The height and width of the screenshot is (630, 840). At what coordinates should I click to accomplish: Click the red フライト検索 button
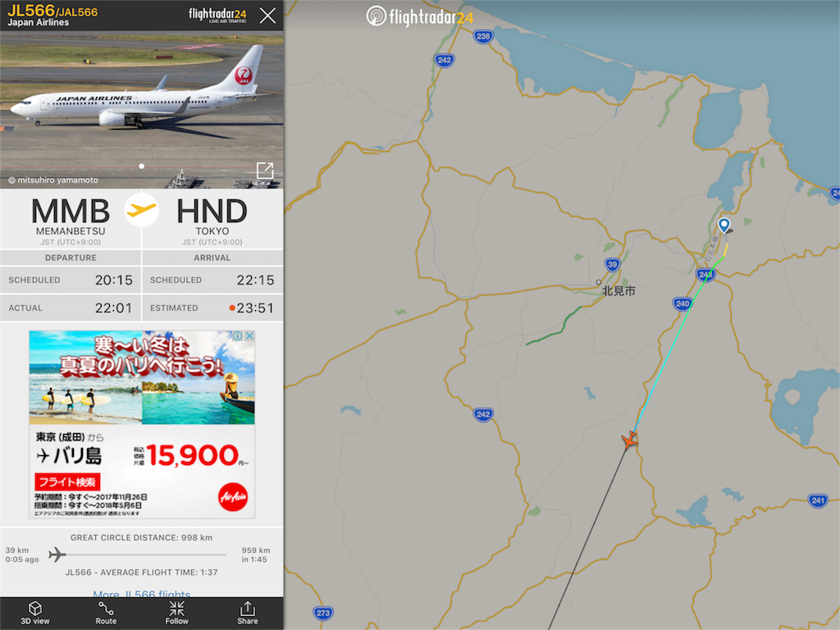67,482
